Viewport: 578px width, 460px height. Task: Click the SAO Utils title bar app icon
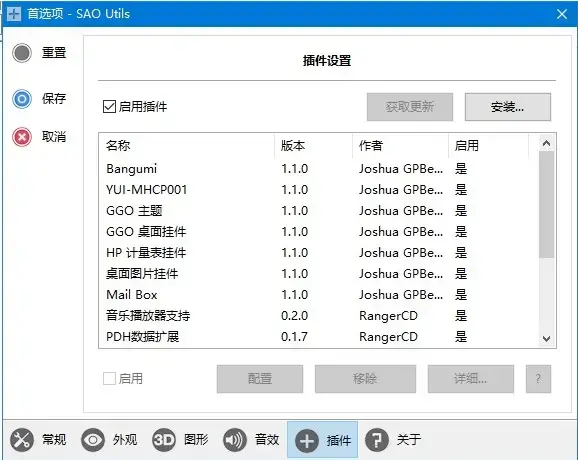14,14
